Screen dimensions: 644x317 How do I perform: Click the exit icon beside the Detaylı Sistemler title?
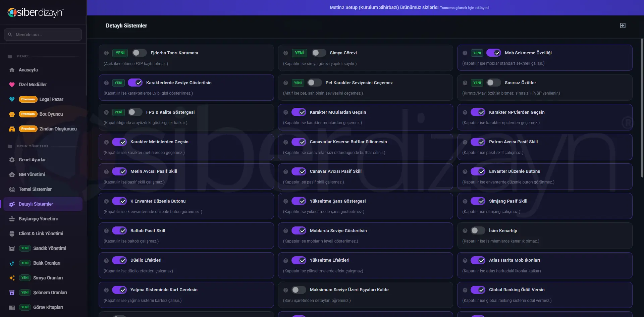click(623, 25)
